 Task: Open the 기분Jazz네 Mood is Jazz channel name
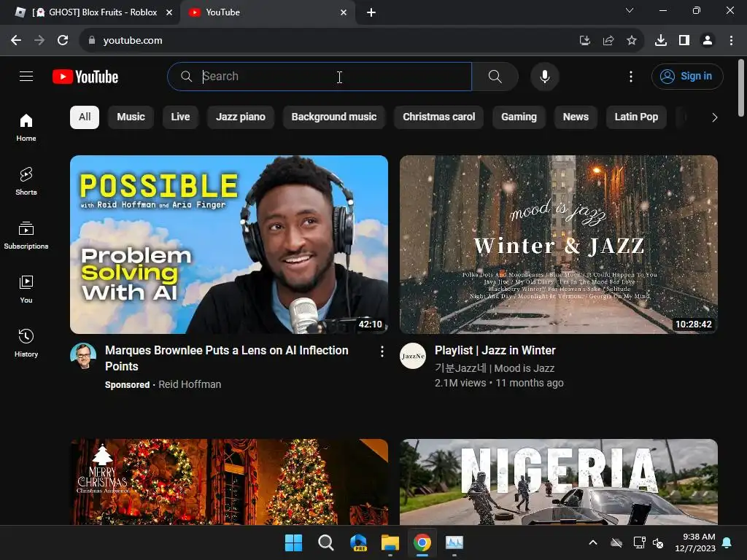pos(495,368)
